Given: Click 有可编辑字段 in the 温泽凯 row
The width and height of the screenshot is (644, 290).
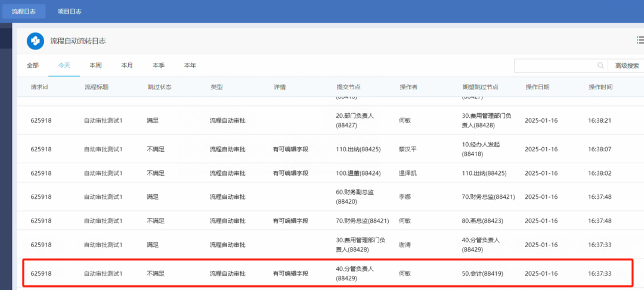Looking at the screenshot, I should 290,173.
